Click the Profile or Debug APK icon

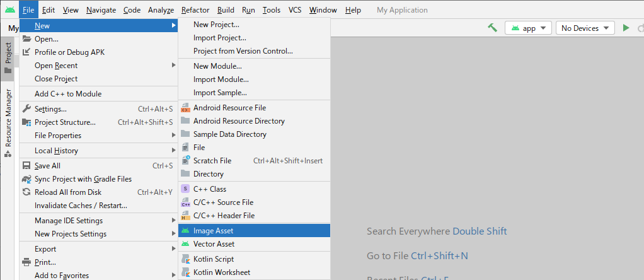click(x=26, y=52)
